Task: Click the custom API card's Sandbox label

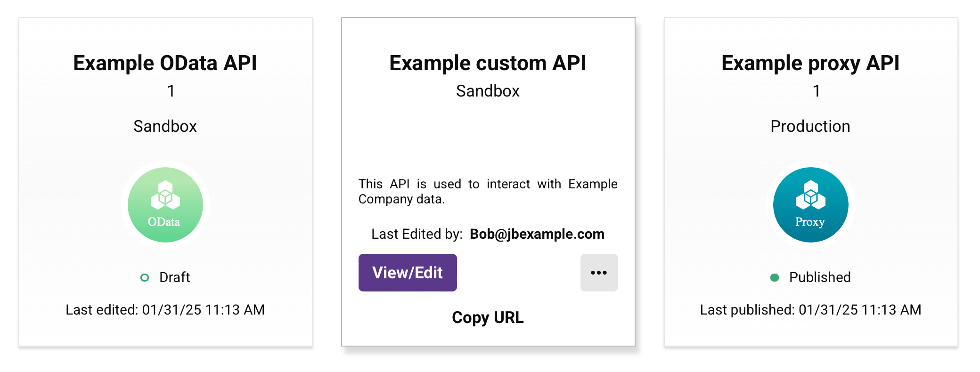Action: coord(488,91)
